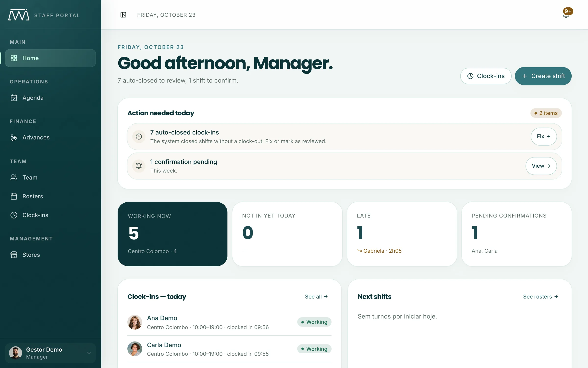Click Fix for auto-closed clock-ins
This screenshot has width=588, height=368.
pyautogui.click(x=544, y=136)
